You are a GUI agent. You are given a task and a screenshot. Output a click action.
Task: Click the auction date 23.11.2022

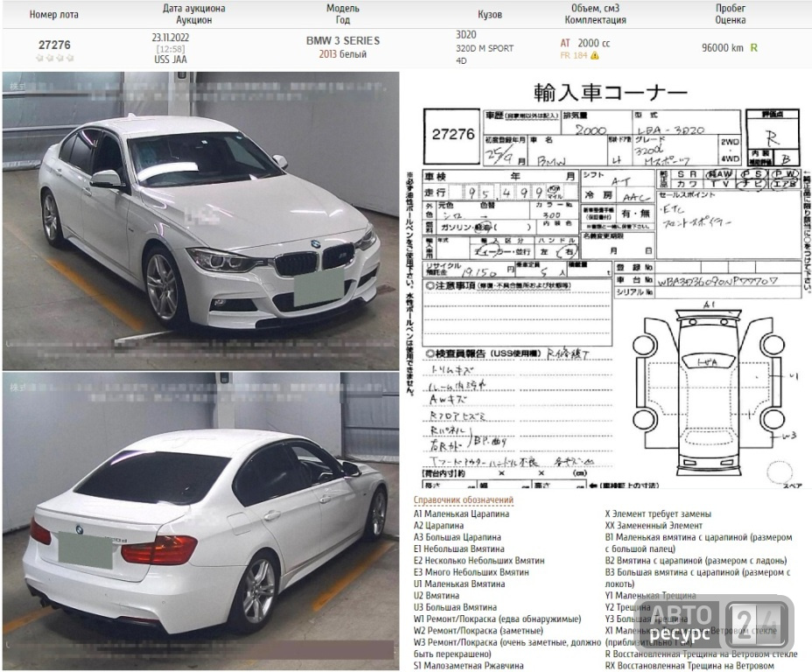point(171,38)
